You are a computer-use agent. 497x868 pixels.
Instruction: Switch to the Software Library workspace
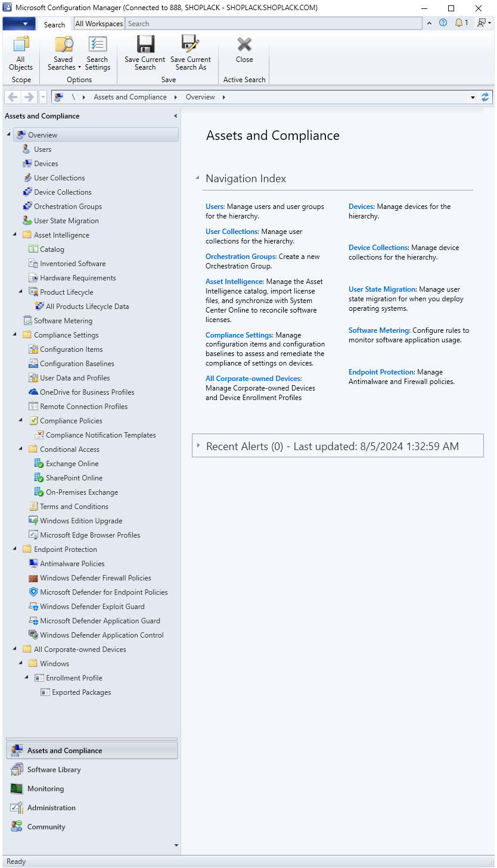tap(92, 770)
